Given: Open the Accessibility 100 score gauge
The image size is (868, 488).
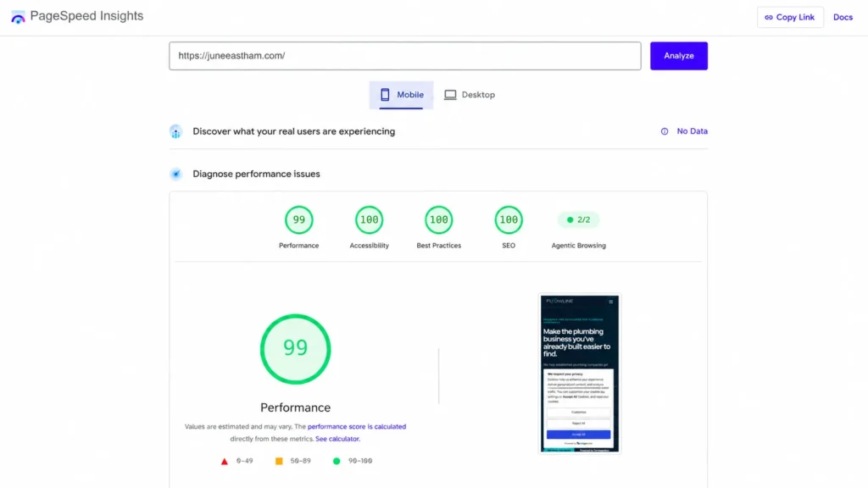Looking at the screenshot, I should tap(370, 220).
